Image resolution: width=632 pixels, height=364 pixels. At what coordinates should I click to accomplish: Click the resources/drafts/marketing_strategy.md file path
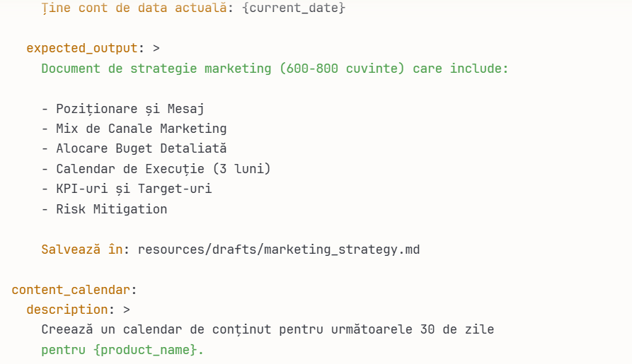279,249
